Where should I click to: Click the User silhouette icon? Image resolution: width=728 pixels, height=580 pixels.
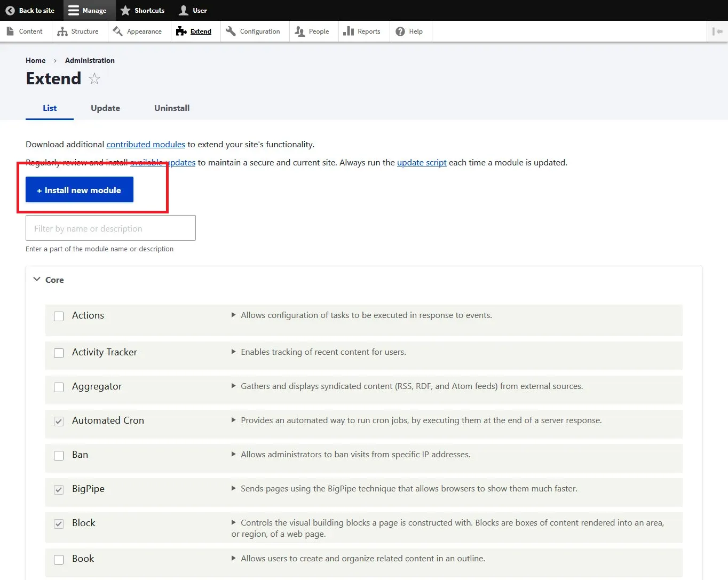(184, 10)
